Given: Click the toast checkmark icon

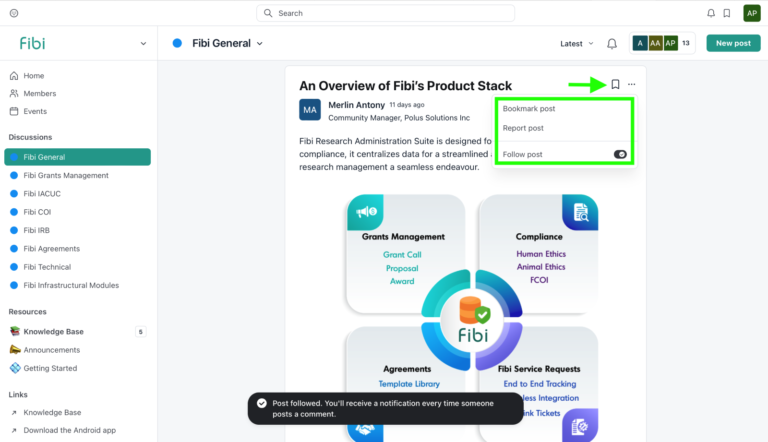Looking at the screenshot, I should [262, 403].
